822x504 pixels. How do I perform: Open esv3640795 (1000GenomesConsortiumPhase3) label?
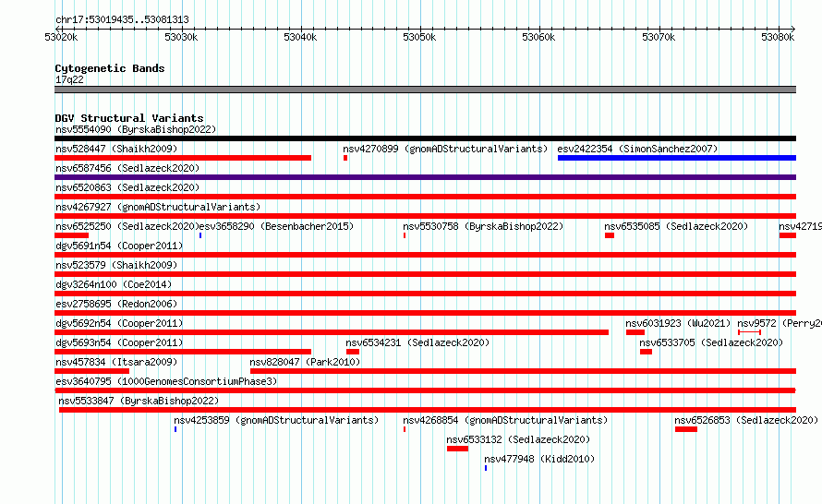pos(166,381)
